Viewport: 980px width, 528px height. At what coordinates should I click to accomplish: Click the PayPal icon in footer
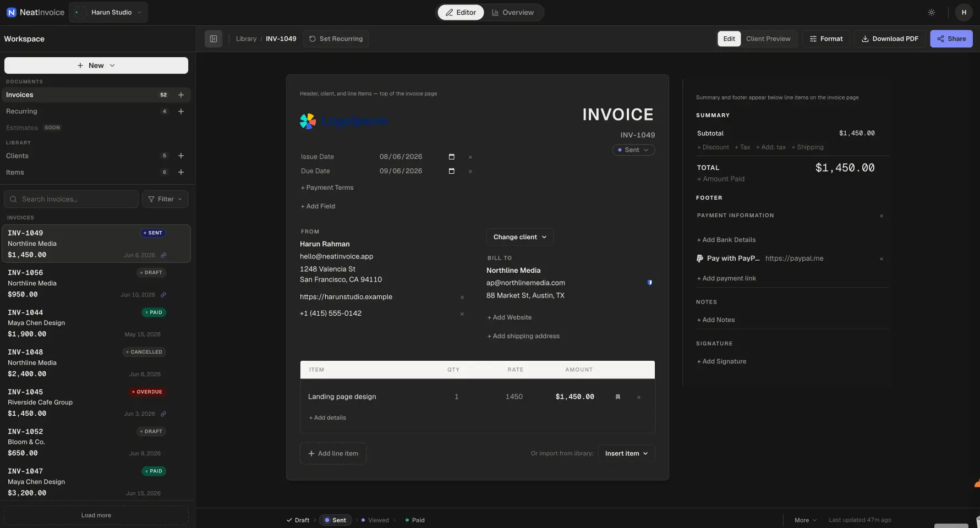coord(700,258)
